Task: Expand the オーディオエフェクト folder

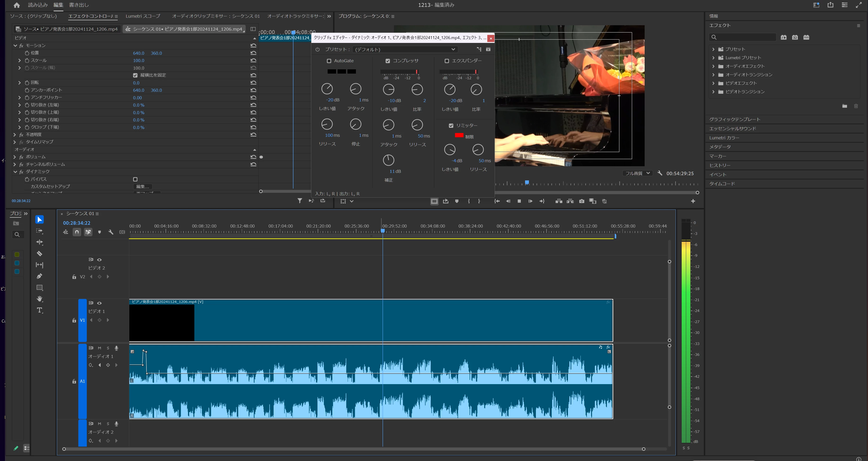Action: 713,66
